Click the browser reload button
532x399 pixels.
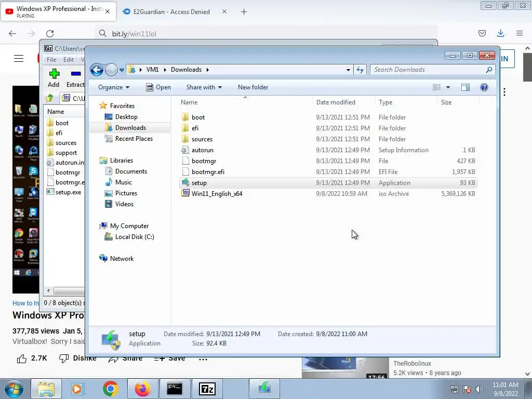[50, 34]
